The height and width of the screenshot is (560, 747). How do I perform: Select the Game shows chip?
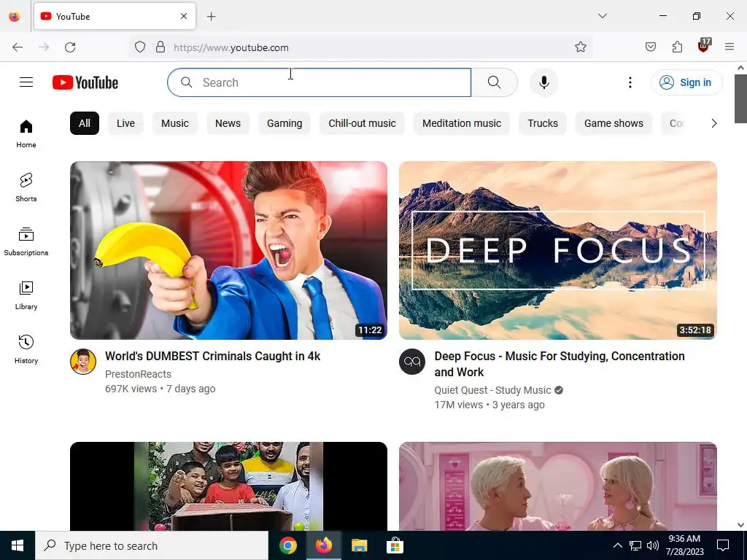[614, 123]
